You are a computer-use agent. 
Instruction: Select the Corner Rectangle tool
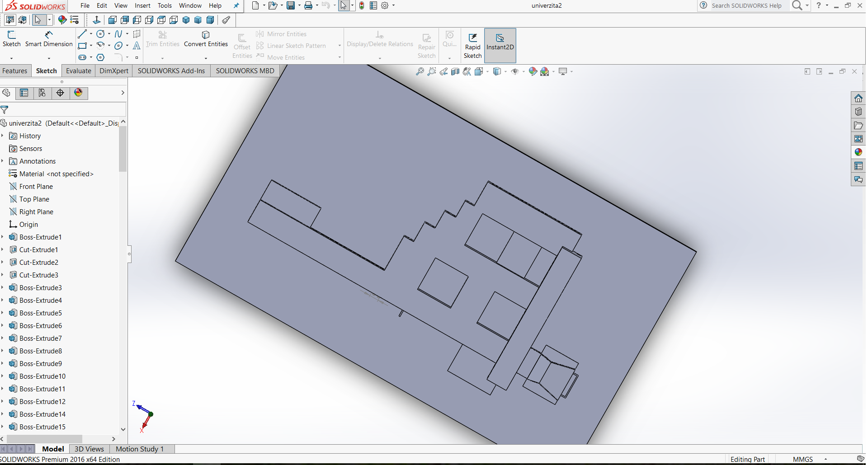click(82, 46)
